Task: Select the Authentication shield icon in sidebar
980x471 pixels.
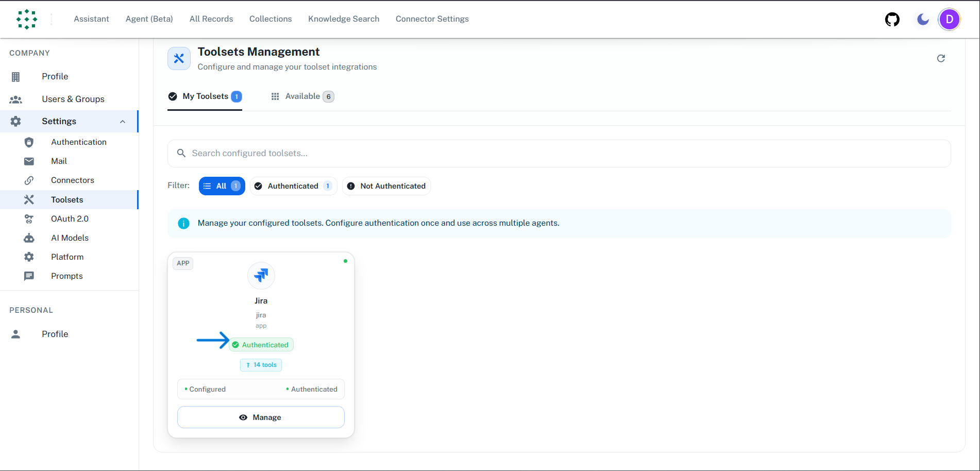Action: click(x=29, y=142)
